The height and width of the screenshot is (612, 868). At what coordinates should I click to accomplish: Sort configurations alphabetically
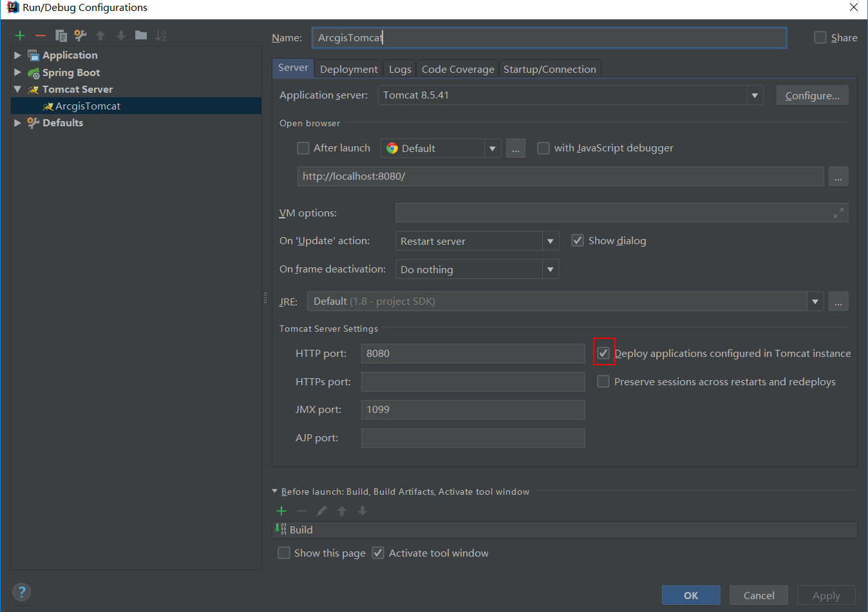[161, 35]
